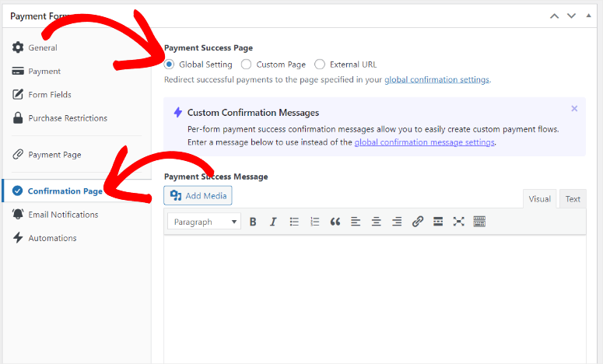The image size is (603, 364).
Task: Apply blockquote formatting
Action: pyautogui.click(x=335, y=222)
